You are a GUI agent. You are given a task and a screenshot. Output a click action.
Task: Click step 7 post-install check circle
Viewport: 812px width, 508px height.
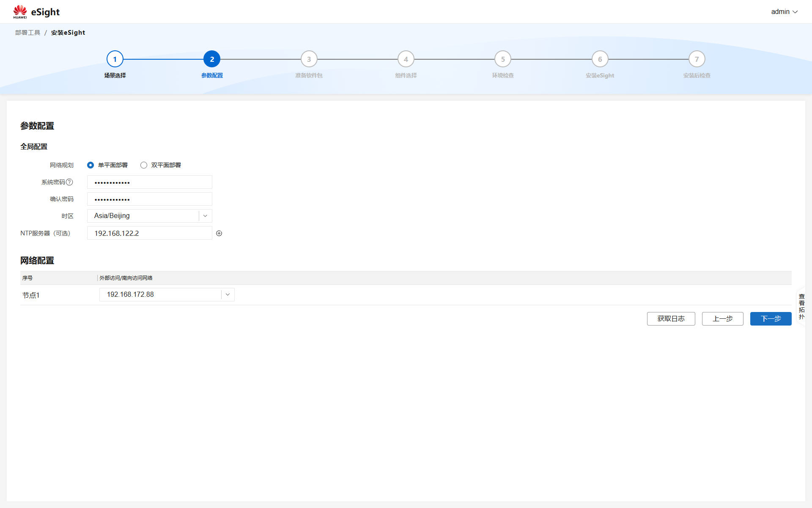coord(697,59)
